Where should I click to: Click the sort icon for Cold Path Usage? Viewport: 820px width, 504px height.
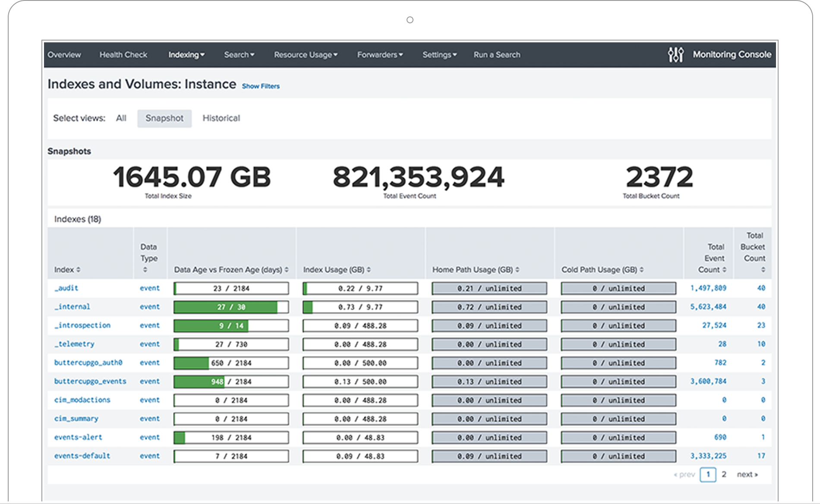pyautogui.click(x=643, y=269)
